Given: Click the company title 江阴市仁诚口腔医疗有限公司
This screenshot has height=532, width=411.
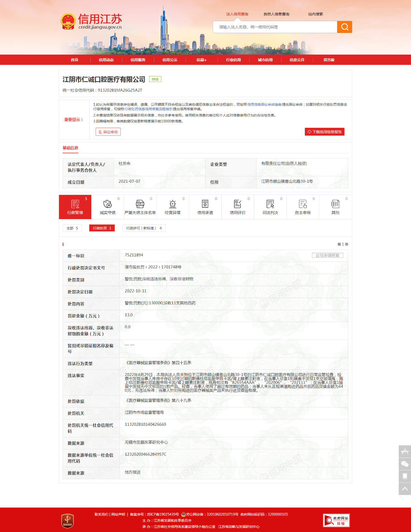Looking at the screenshot, I should tap(104, 80).
